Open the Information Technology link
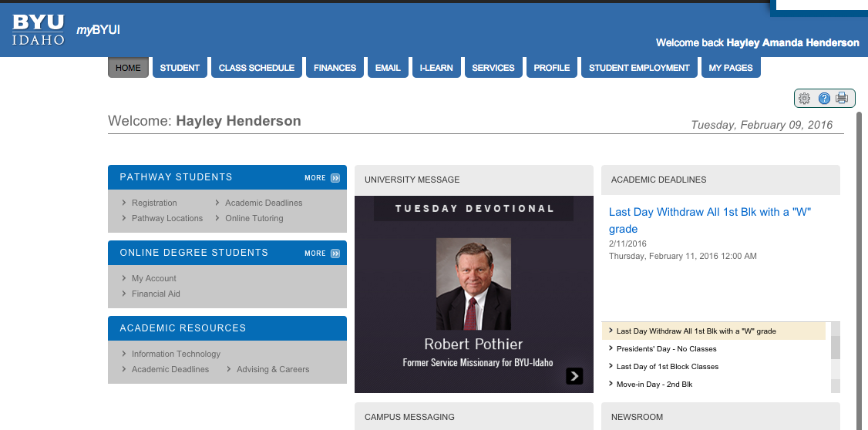868x430 pixels. coord(176,354)
